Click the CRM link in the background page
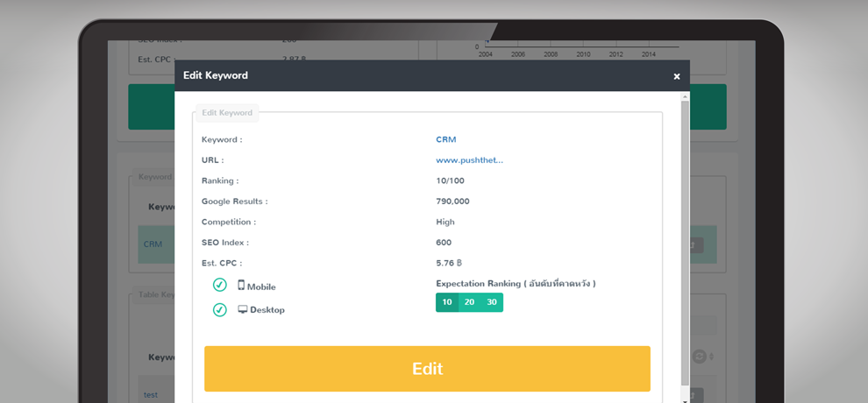The height and width of the screenshot is (403, 868). (153, 244)
